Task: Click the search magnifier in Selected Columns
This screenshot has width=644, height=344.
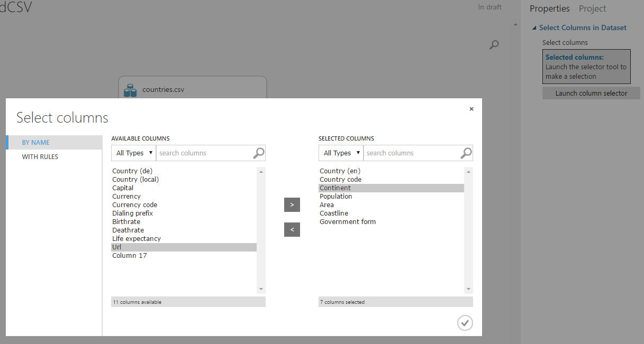Action: (x=466, y=153)
